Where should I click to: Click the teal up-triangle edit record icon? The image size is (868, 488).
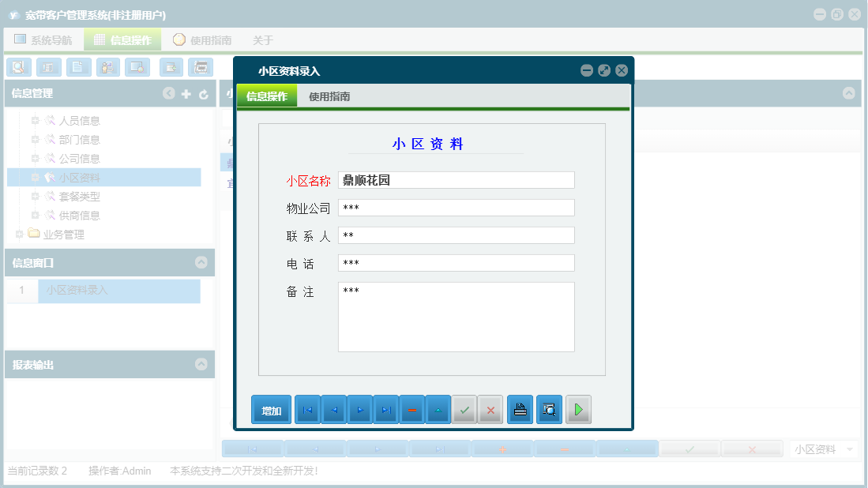coord(438,410)
